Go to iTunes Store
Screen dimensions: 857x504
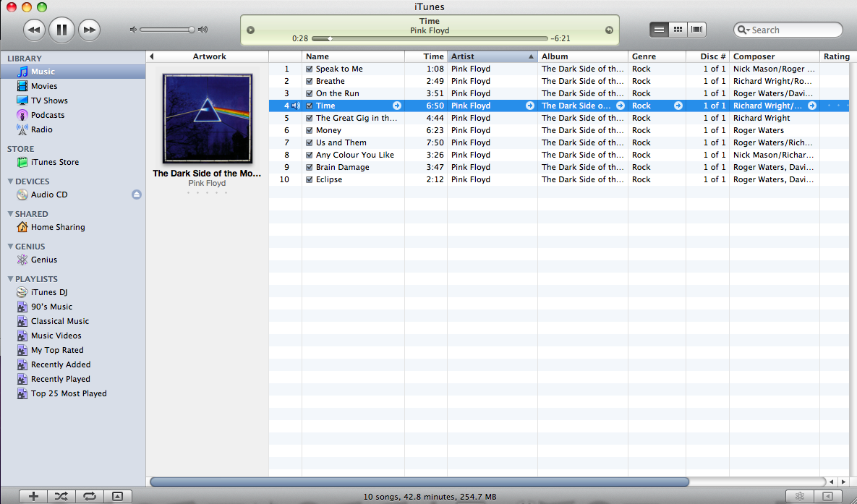pos(55,162)
